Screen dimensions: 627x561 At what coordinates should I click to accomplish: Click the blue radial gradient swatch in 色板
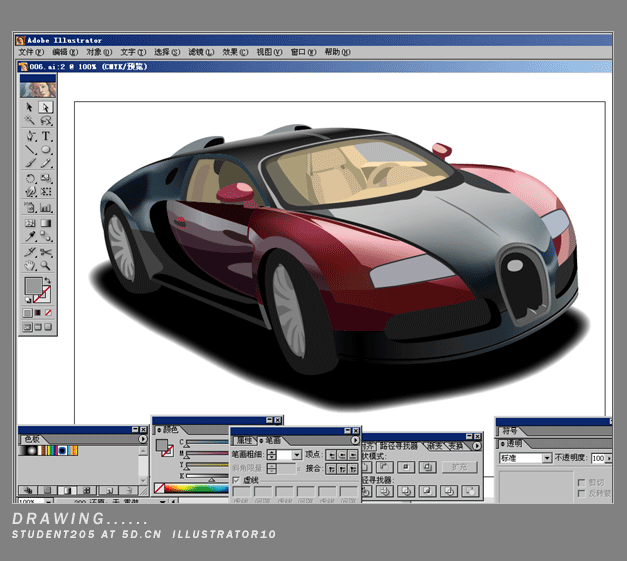pos(62,450)
